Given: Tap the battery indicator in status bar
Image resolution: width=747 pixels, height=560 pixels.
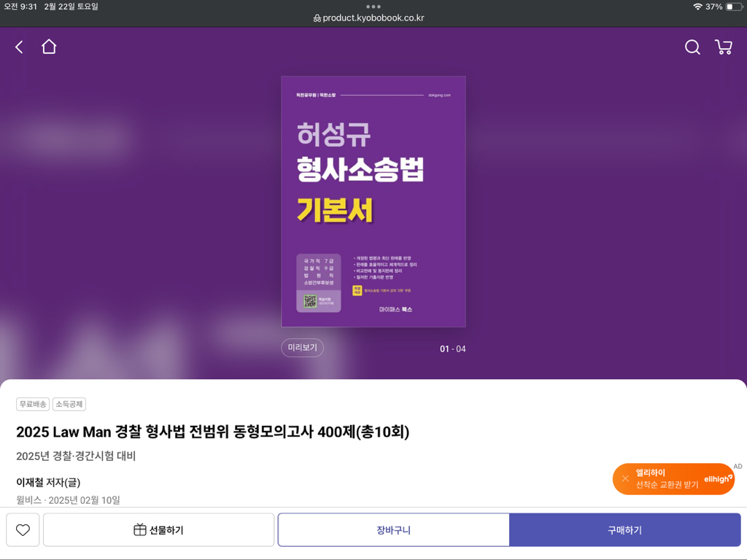Looking at the screenshot, I should point(734,7).
